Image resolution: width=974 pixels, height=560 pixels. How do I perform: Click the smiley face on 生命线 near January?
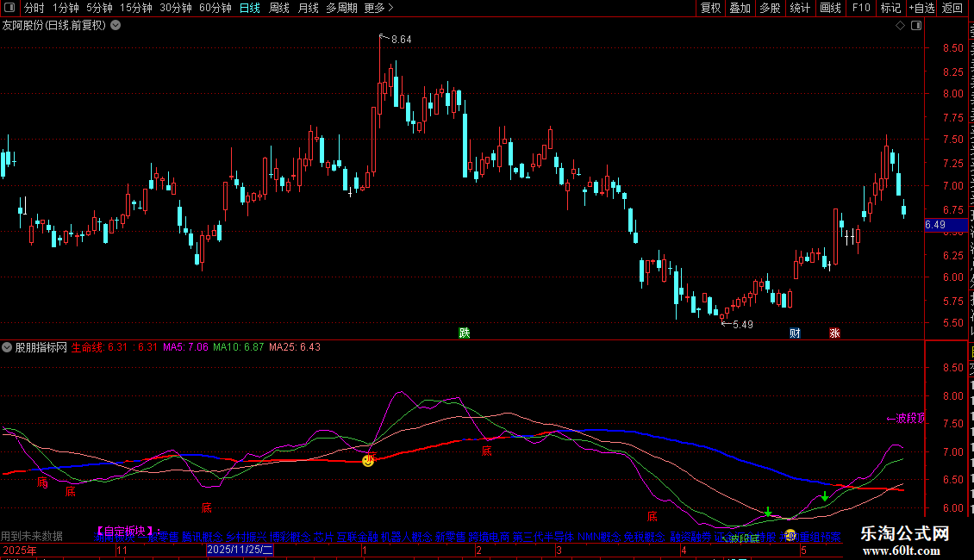pos(368,460)
